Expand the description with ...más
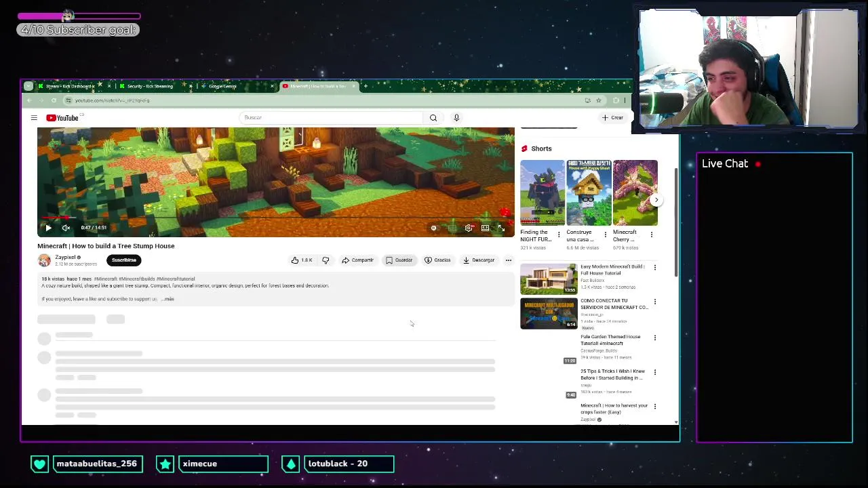This screenshot has width=868, height=488. 167,299
